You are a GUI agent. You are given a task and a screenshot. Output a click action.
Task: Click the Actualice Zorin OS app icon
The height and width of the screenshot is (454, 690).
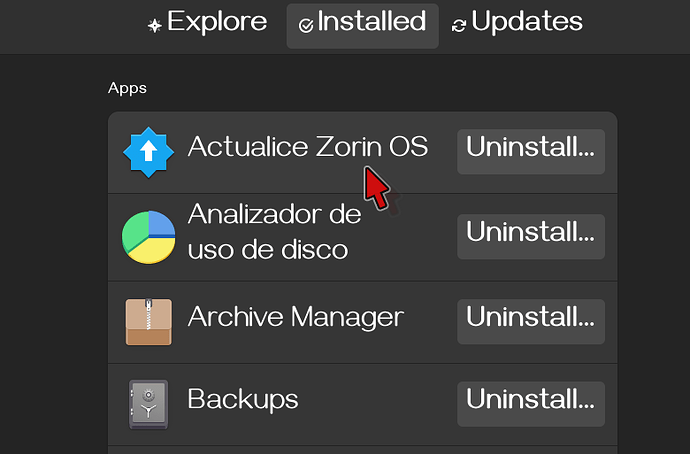(x=148, y=152)
